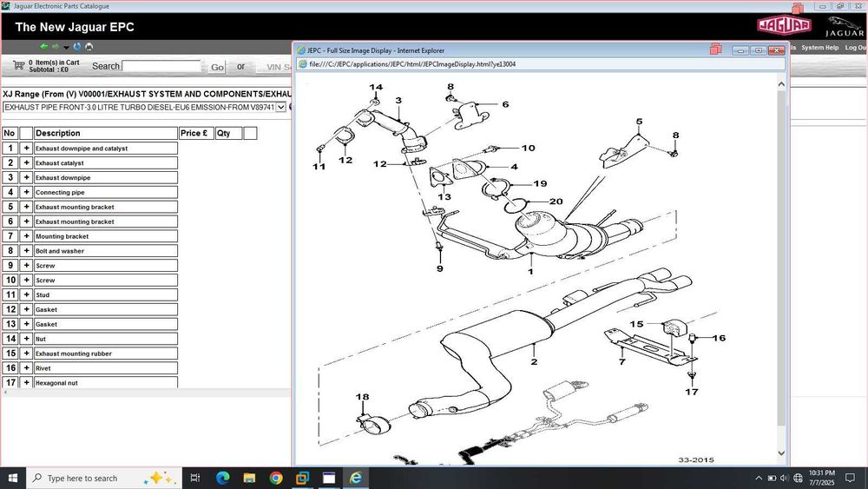
Task: Expand the Exhaust downpipe and catalyst row
Action: point(26,149)
